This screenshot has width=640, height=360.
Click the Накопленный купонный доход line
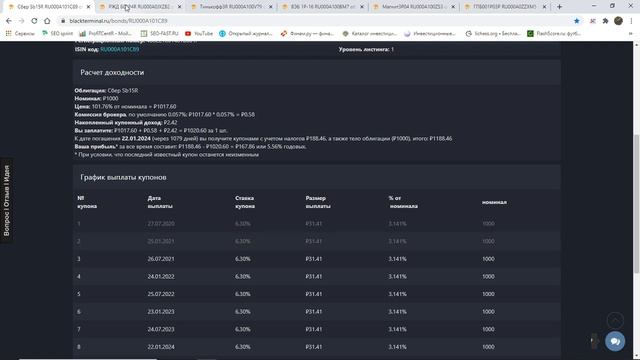pyautogui.click(x=126, y=122)
